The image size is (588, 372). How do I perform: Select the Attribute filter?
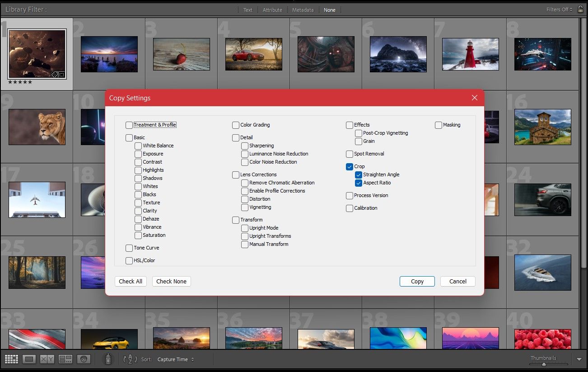pos(272,9)
